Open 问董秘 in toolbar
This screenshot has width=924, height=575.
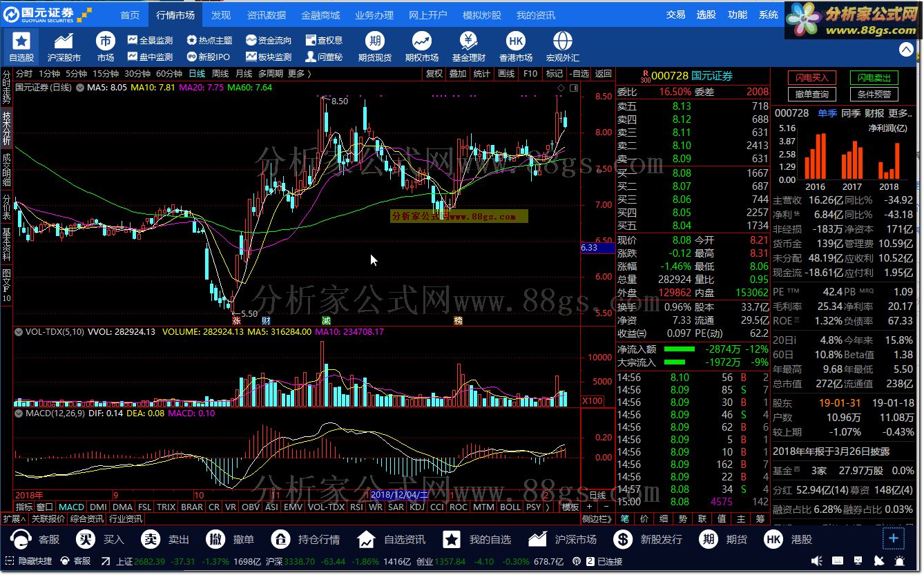(x=324, y=57)
